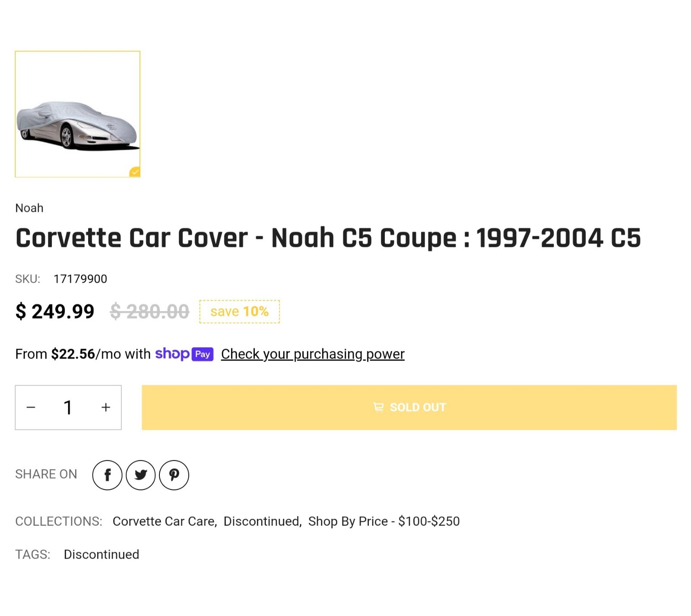Decrease quantity with minus button

(x=31, y=407)
